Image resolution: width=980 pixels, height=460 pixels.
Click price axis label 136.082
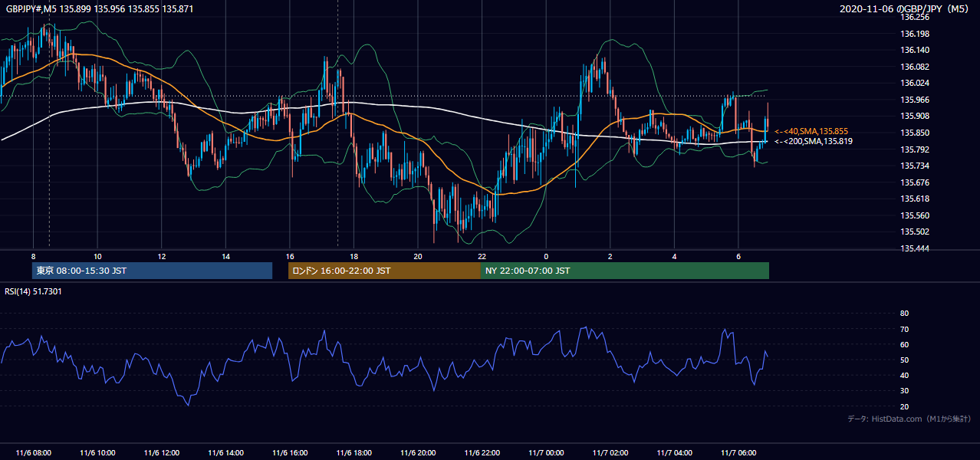tap(915, 67)
